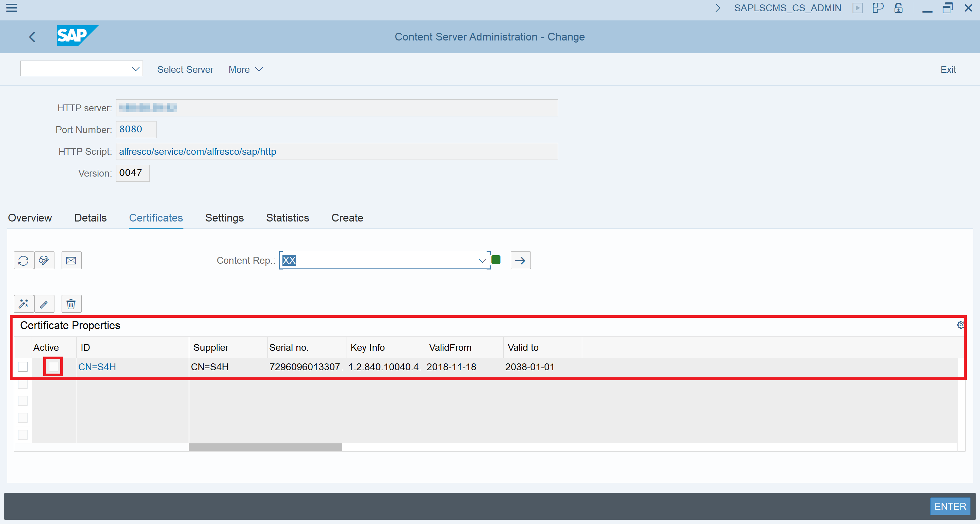Open the hamburger menu
This screenshot has width=980, height=524.
(12, 8)
